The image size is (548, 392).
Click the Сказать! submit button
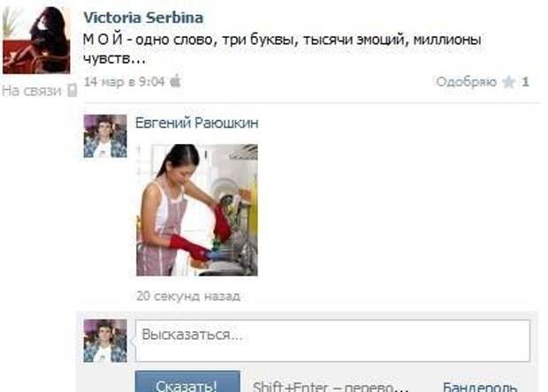coord(187,381)
